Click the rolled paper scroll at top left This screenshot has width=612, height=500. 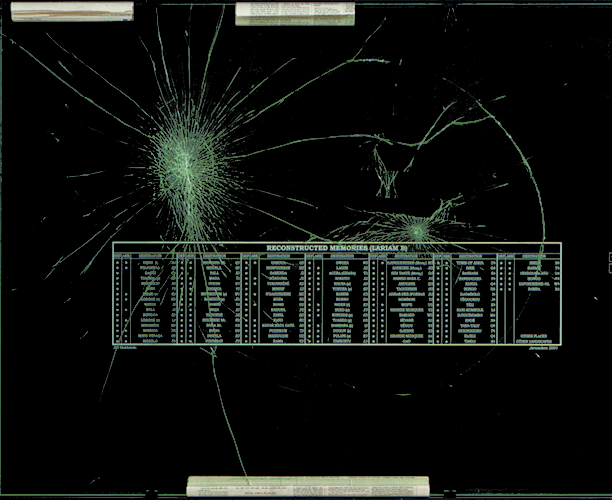tap(72, 11)
